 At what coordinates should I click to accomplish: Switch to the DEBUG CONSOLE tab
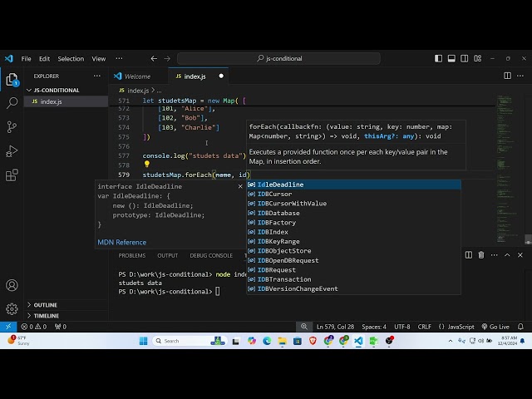point(211,255)
